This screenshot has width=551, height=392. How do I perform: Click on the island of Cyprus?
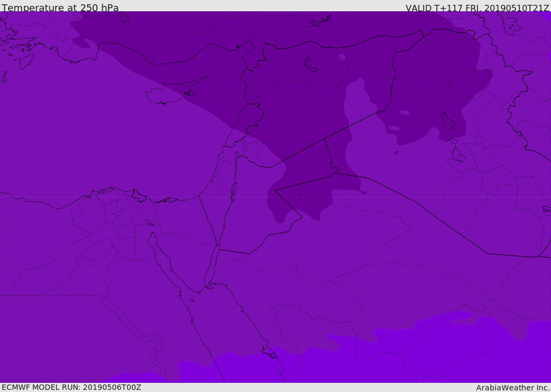click(x=171, y=93)
